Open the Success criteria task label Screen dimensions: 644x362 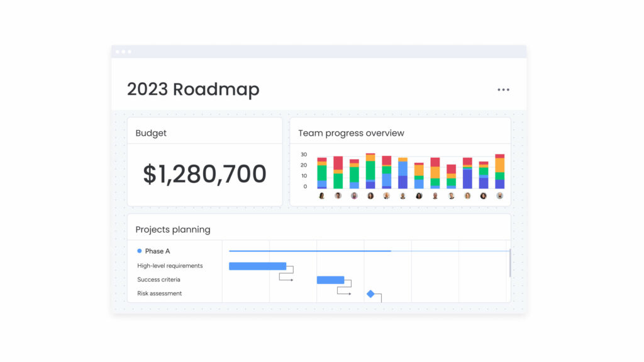(x=158, y=280)
